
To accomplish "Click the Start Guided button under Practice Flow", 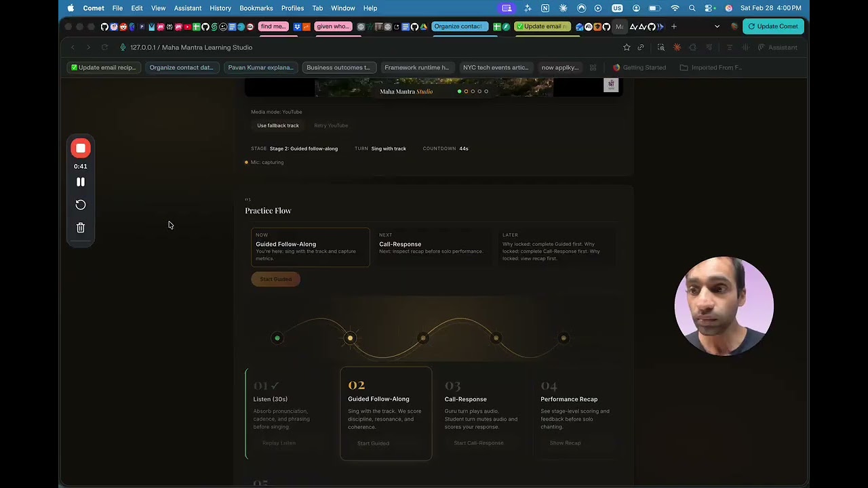I will click(276, 279).
